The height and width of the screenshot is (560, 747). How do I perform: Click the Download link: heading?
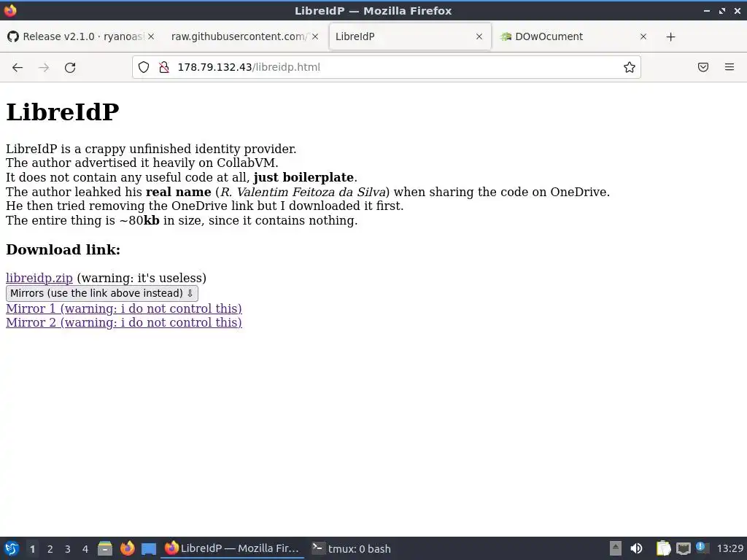click(63, 249)
